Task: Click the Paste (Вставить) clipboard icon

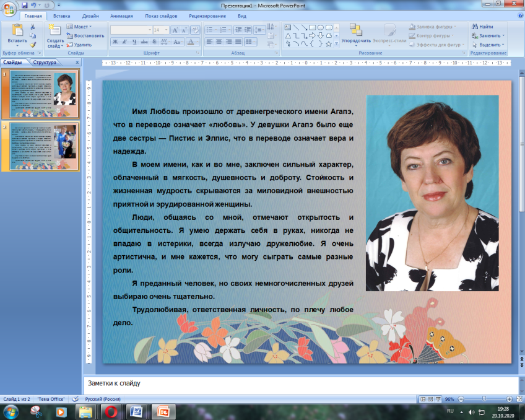Action: (17, 30)
